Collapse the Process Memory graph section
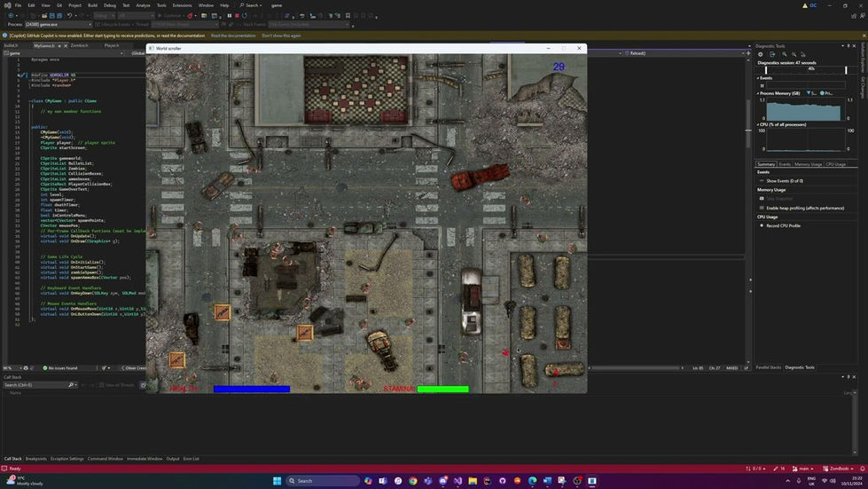 758,93
